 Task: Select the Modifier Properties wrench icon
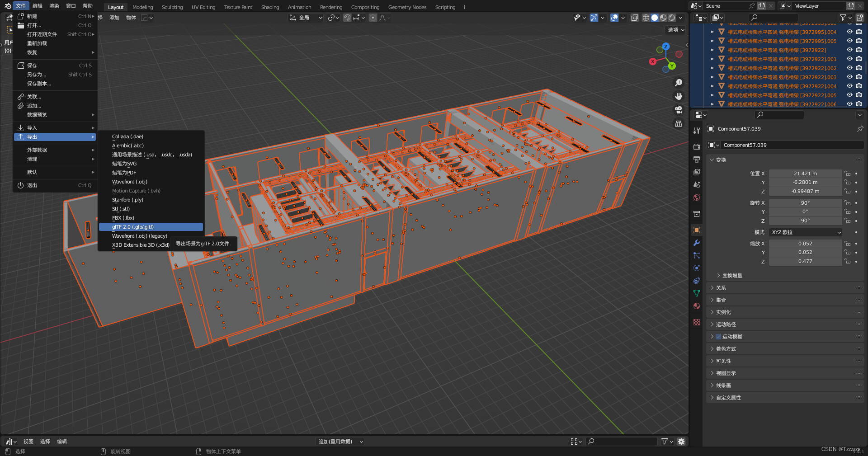point(697,242)
